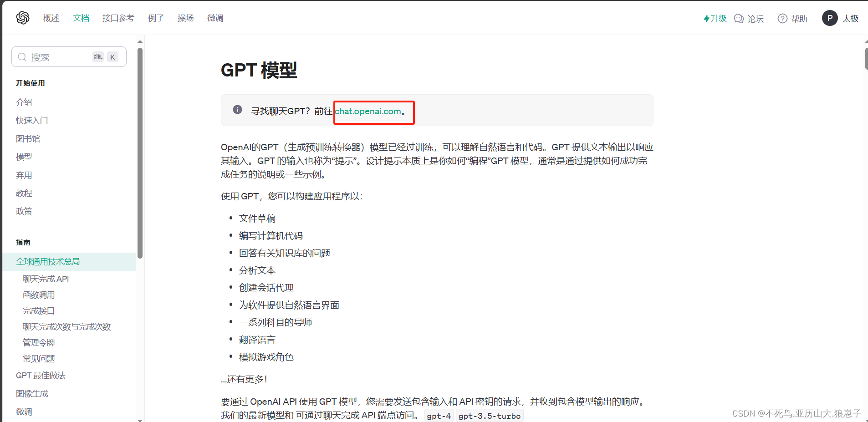868x422 pixels.
Task: Click the 文件草稿 bullet item
Action: click(x=257, y=219)
